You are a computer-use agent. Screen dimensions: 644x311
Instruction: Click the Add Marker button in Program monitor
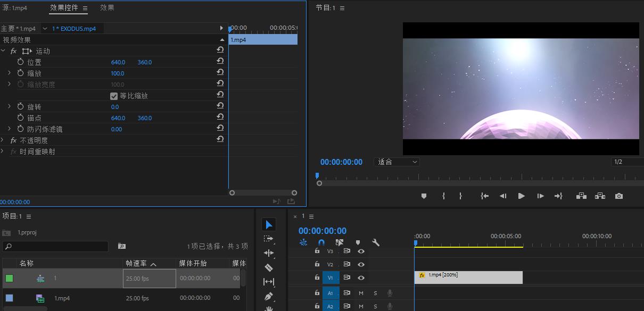(424, 196)
